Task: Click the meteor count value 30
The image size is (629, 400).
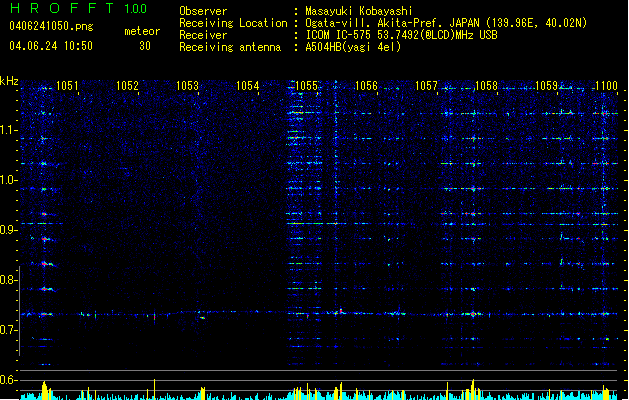Action: point(145,46)
